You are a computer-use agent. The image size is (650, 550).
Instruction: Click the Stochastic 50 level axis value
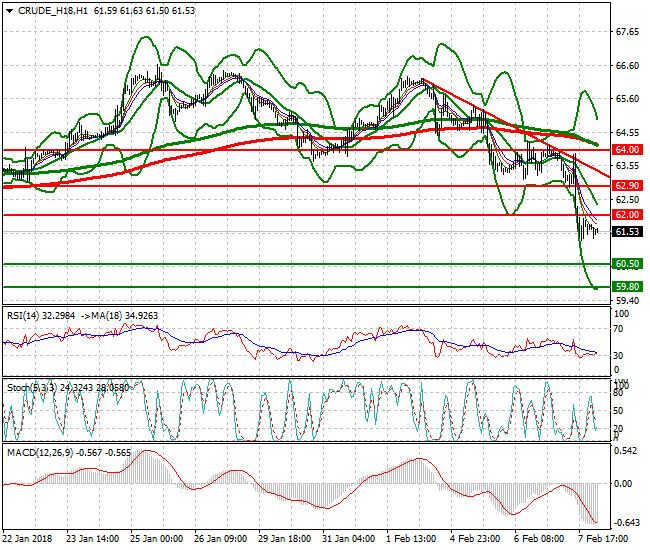point(618,411)
